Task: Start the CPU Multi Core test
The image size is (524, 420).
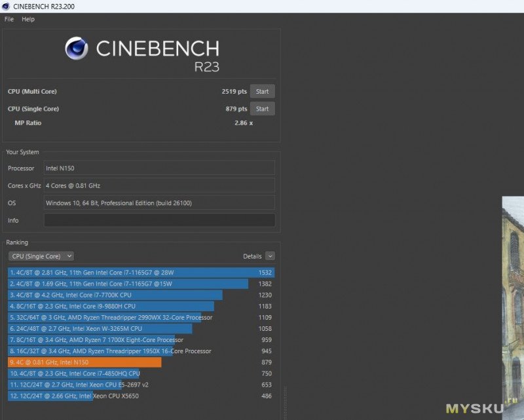Action: [x=263, y=91]
